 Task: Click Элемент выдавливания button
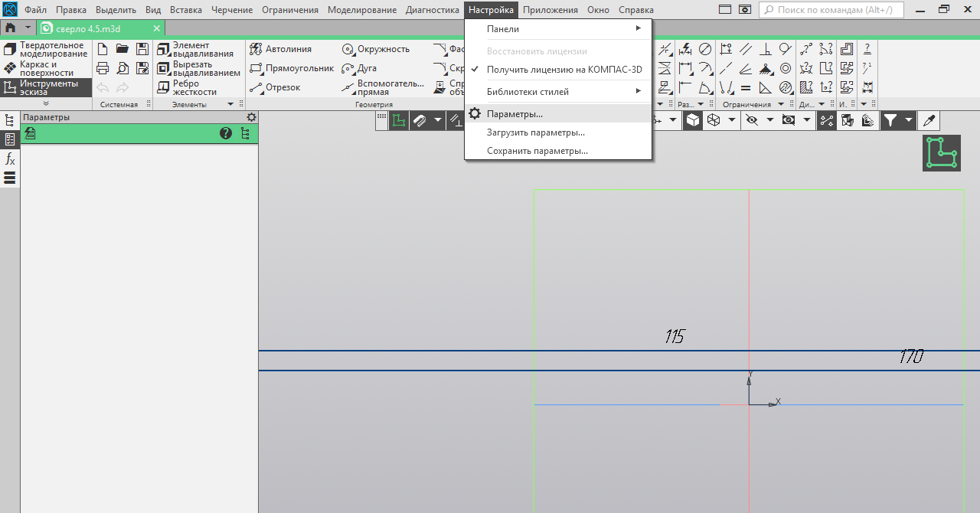point(195,50)
